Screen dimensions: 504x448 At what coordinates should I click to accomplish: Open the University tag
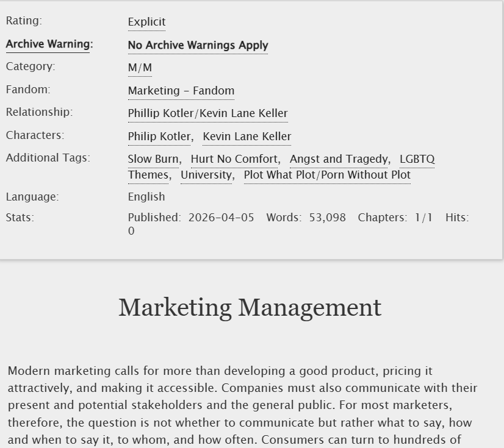coord(206,175)
